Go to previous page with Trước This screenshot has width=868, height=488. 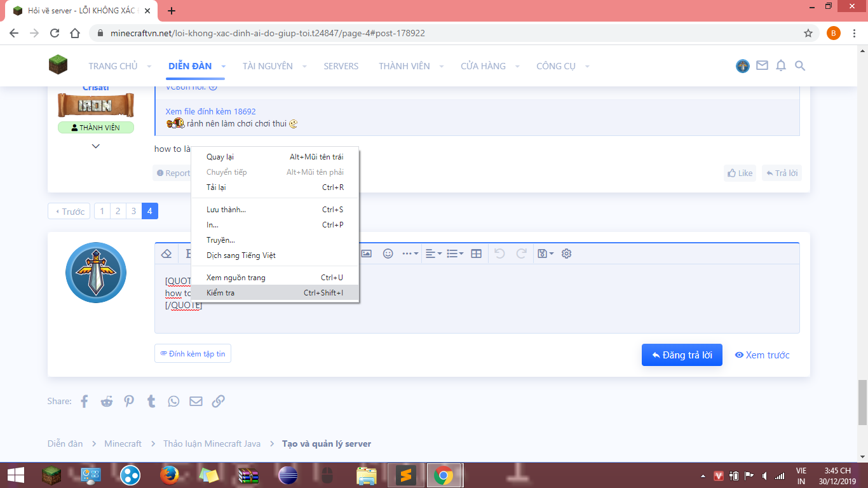[69, 212]
